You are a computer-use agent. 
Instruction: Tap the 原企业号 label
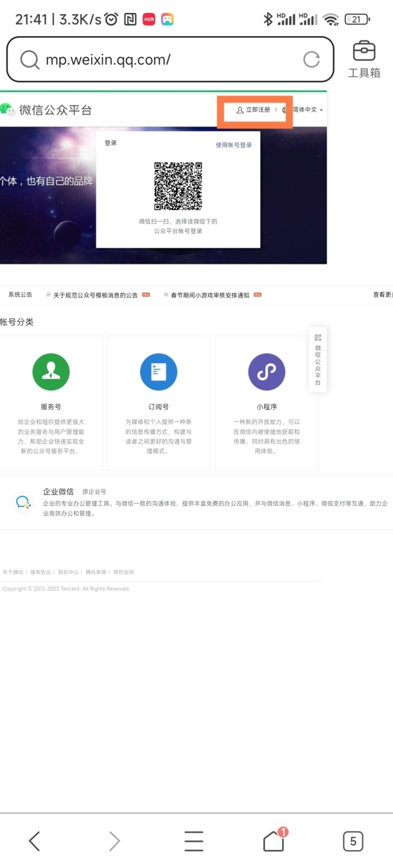tap(94, 492)
